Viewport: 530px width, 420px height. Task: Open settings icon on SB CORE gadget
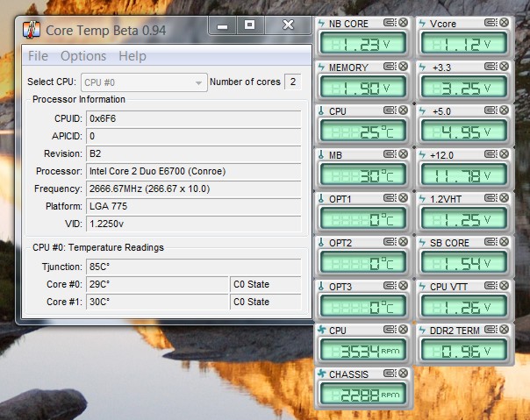pos(491,242)
